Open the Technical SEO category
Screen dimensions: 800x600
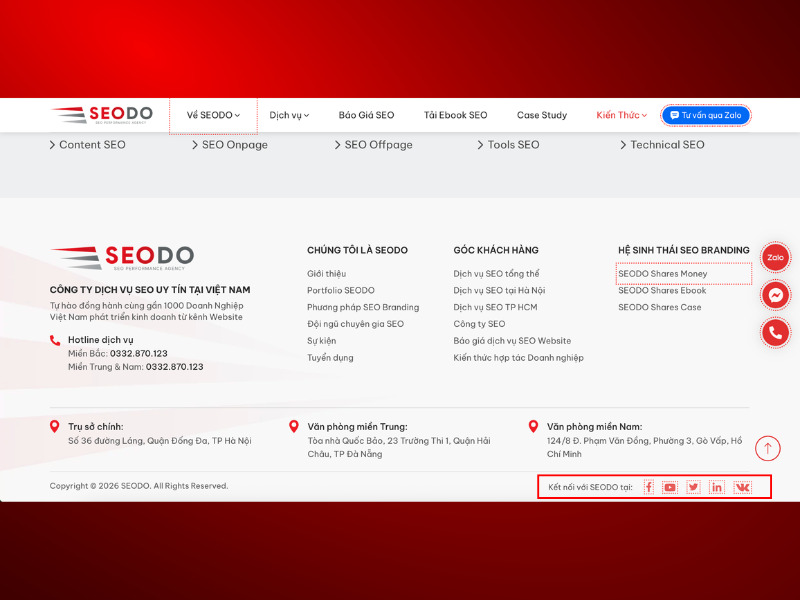click(662, 145)
